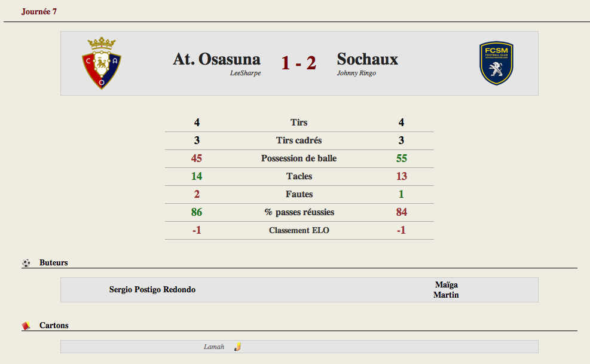Click scorer Maïga
This screenshot has height=364, width=590.
click(x=447, y=285)
